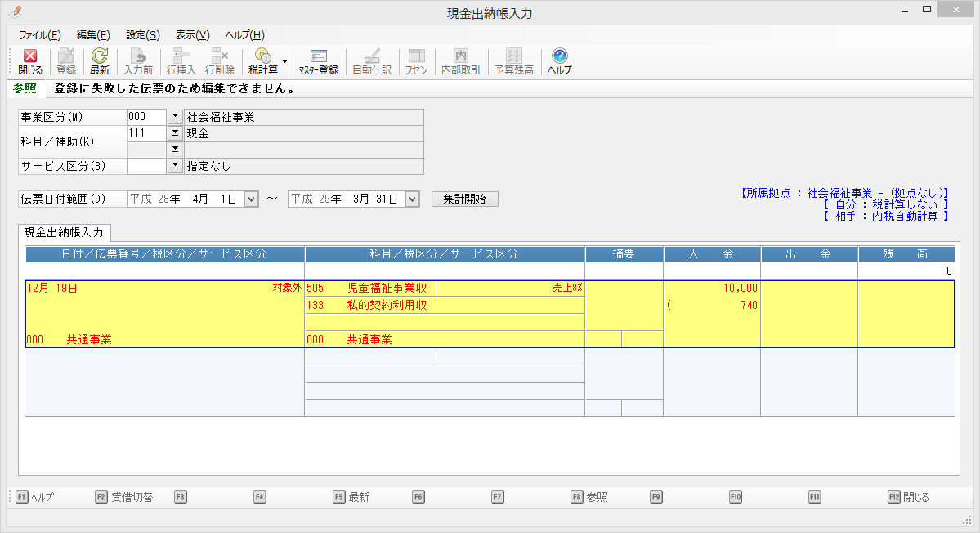Image resolution: width=980 pixels, height=533 pixels.
Task: Click the 自動仕訳 auto journal icon
Action: click(371, 62)
